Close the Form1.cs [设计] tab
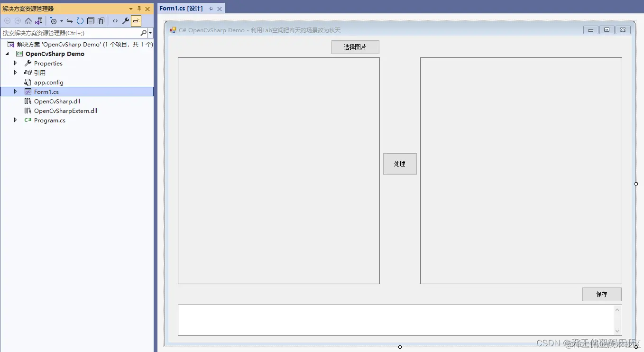Viewport: 644px width, 352px height. tap(220, 9)
